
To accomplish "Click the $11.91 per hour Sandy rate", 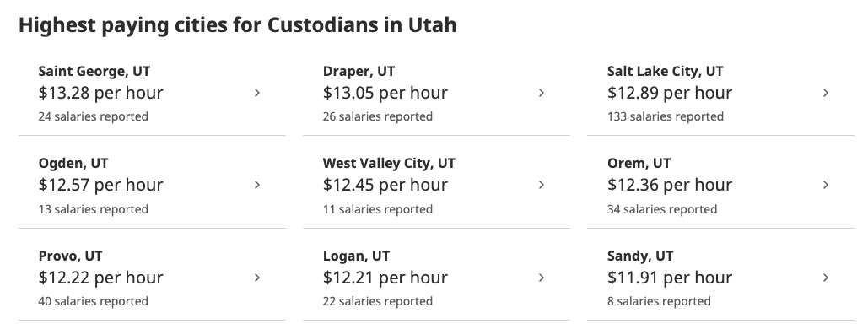I will (x=669, y=278).
